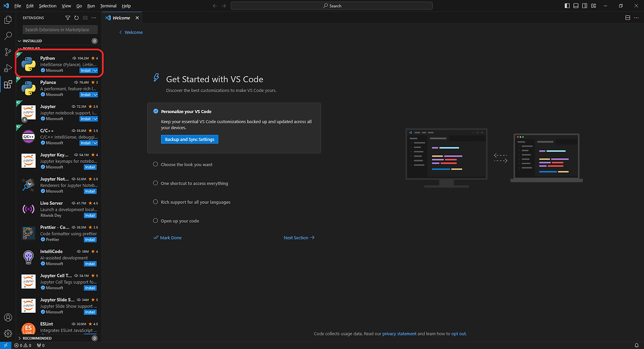
Task: Install the Prettier extension
Action: point(90,240)
